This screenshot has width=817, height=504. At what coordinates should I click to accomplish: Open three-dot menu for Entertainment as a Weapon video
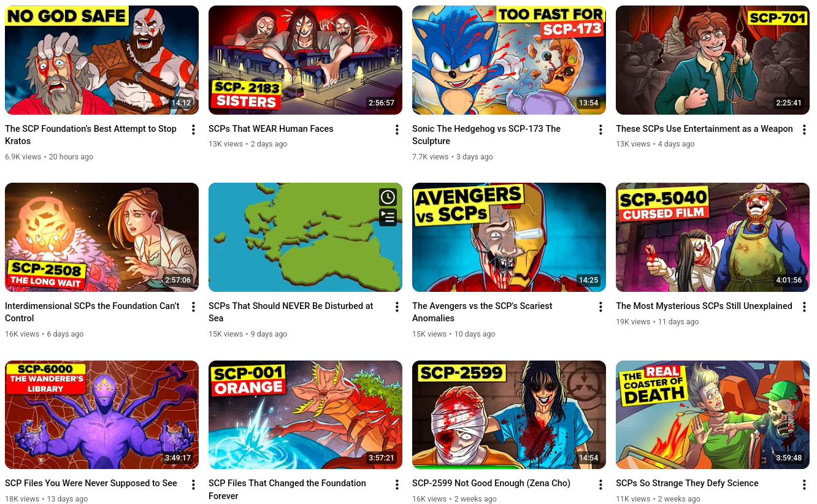[x=804, y=130]
